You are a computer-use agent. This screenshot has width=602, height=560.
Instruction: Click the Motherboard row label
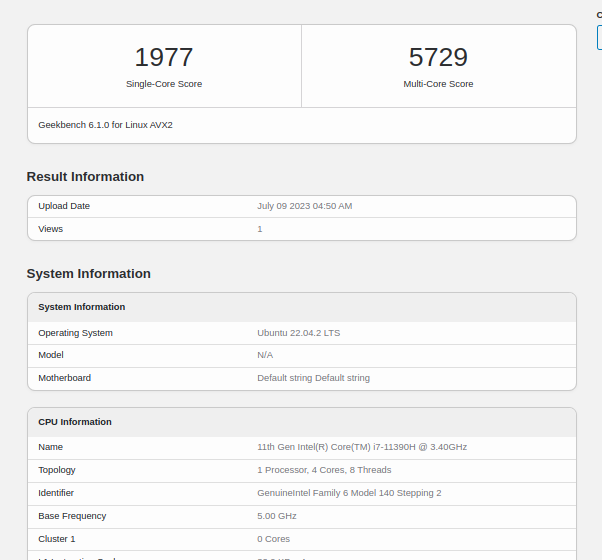(64, 378)
